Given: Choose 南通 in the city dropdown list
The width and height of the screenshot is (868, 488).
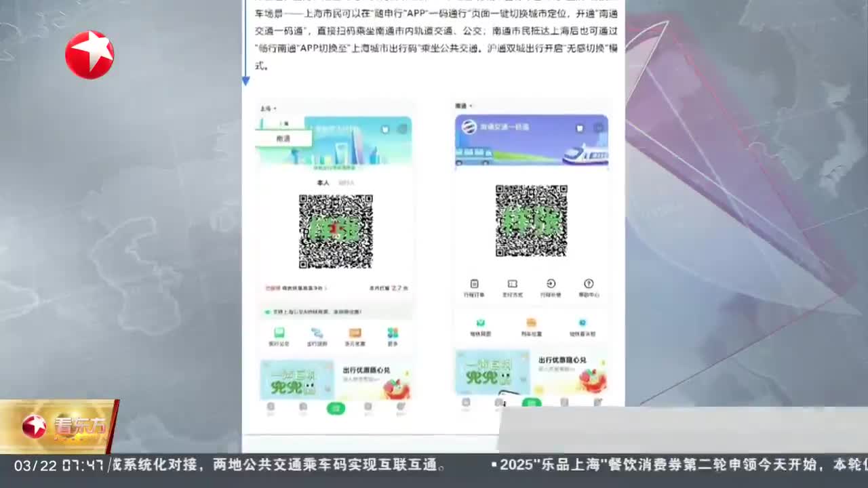Looking at the screenshot, I should point(283,138).
